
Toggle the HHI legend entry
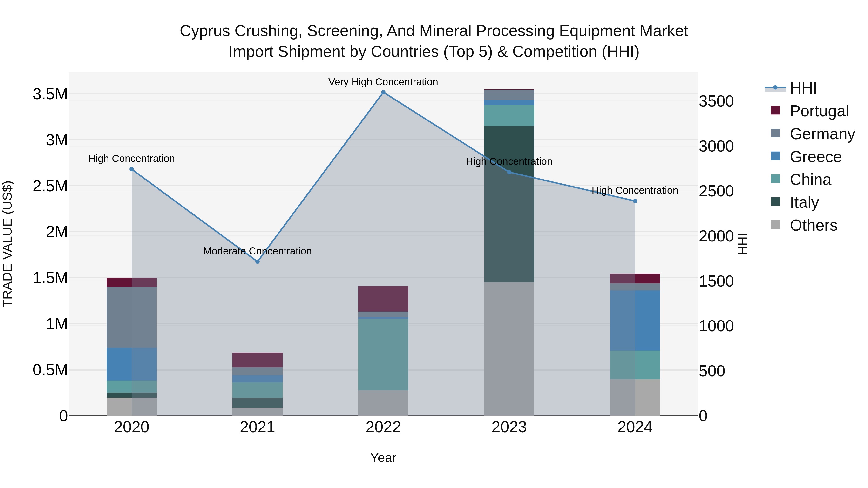click(791, 88)
